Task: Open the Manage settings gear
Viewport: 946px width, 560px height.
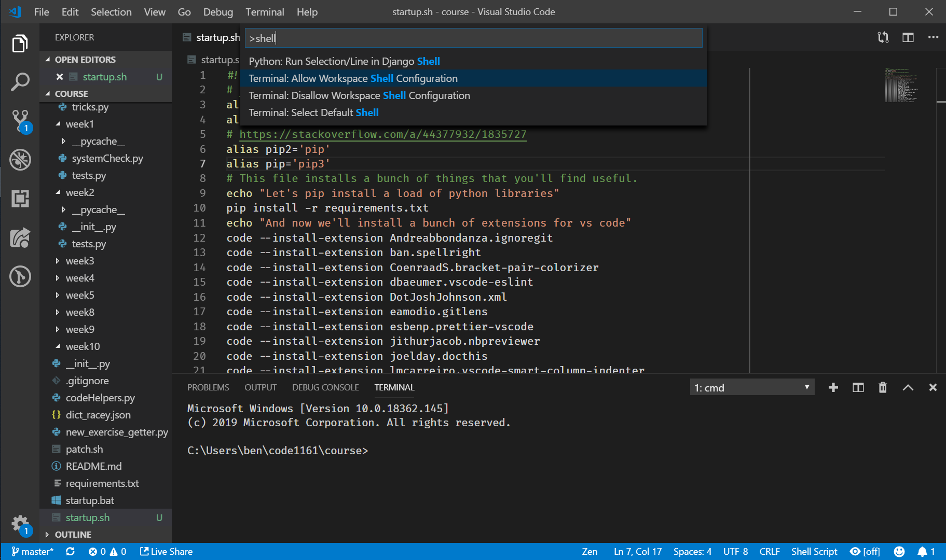Action: (20, 524)
